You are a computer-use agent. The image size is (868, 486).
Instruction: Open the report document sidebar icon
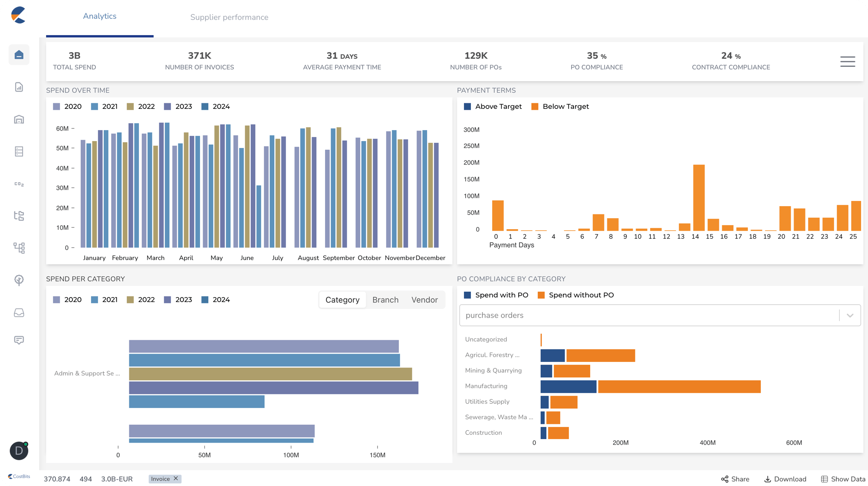coord(19,87)
